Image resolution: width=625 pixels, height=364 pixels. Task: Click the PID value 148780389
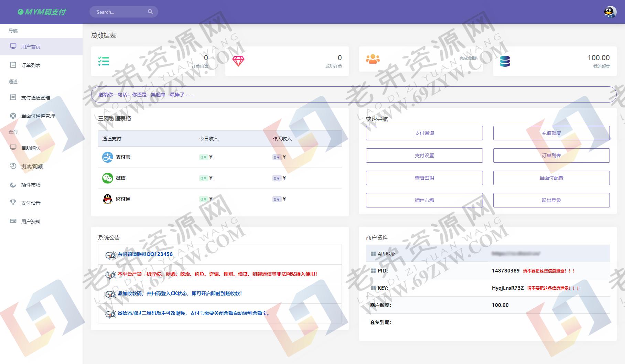coord(506,271)
